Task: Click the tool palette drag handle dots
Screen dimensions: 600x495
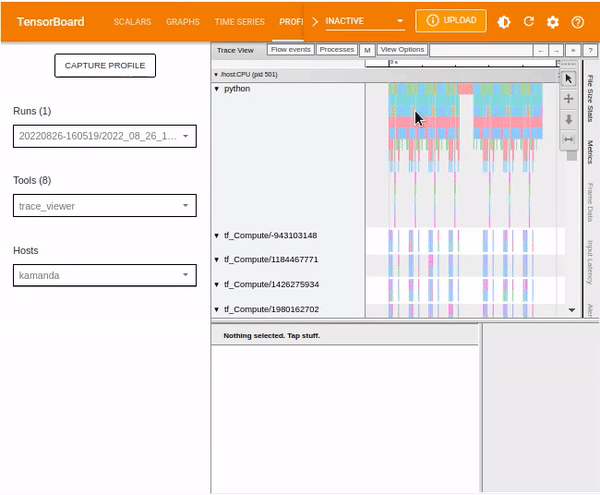Action: click(569, 65)
